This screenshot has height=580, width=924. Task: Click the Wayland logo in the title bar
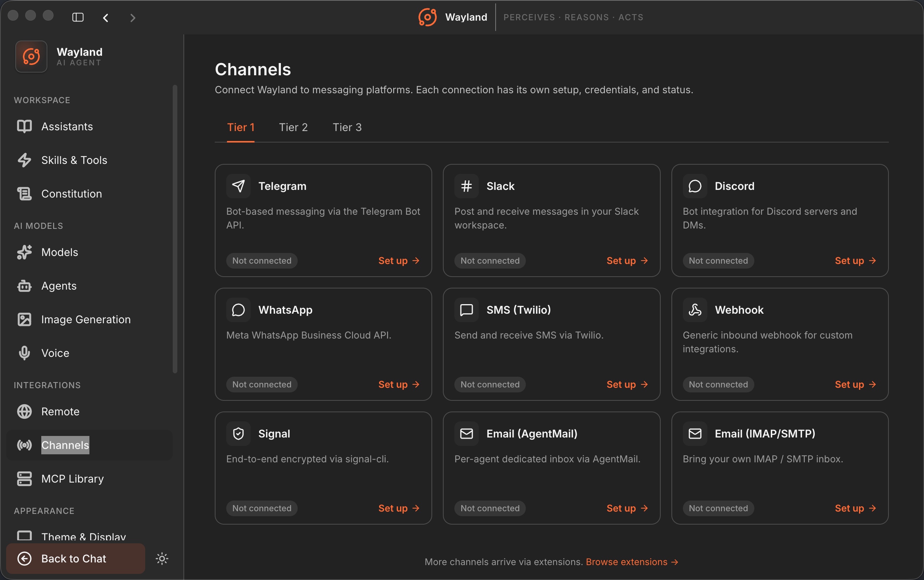427,17
